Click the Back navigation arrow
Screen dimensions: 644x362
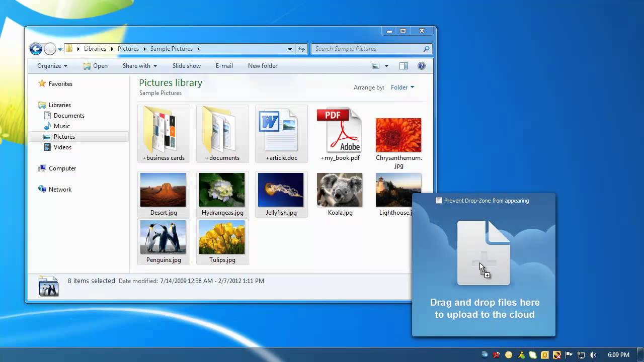click(x=36, y=49)
